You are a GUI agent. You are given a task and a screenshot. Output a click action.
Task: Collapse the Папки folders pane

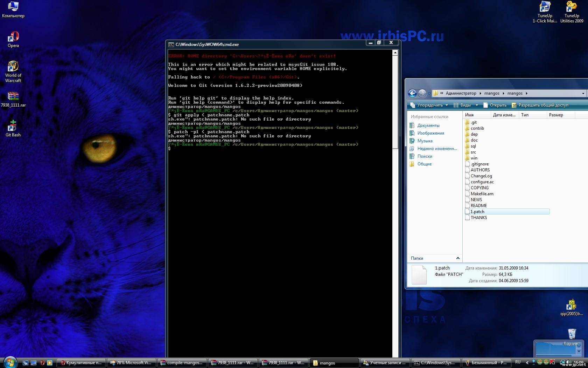tap(458, 258)
